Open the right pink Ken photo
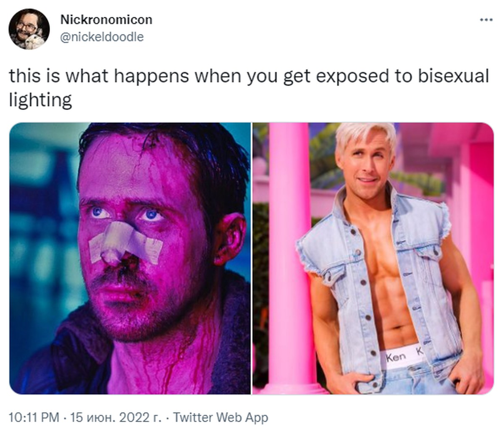The width and height of the screenshot is (504, 433). (x=373, y=258)
